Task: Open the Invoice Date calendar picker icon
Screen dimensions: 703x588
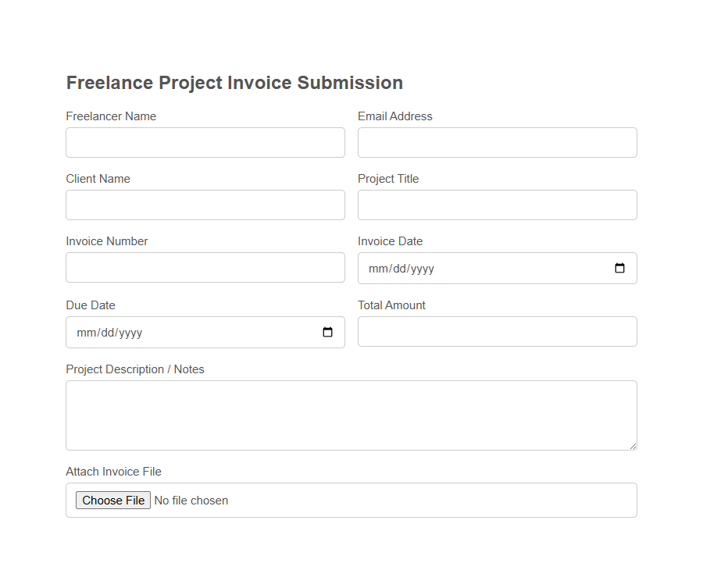Action: [x=619, y=268]
